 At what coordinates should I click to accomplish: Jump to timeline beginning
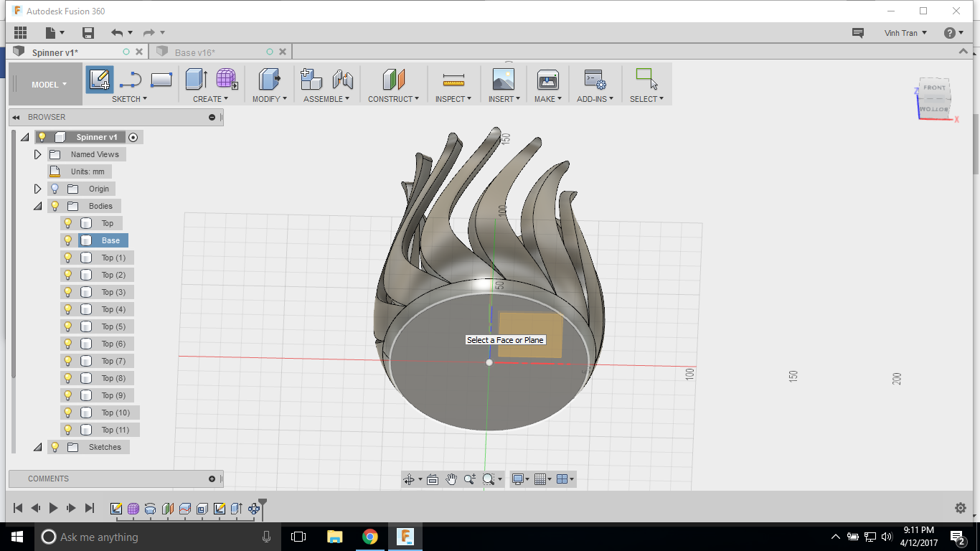[18, 508]
